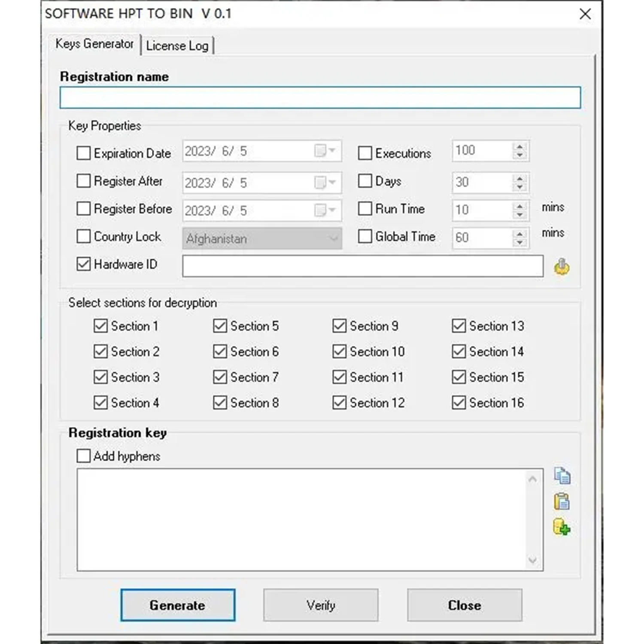Click the add key to database icon
The height and width of the screenshot is (644, 644).
(x=562, y=527)
